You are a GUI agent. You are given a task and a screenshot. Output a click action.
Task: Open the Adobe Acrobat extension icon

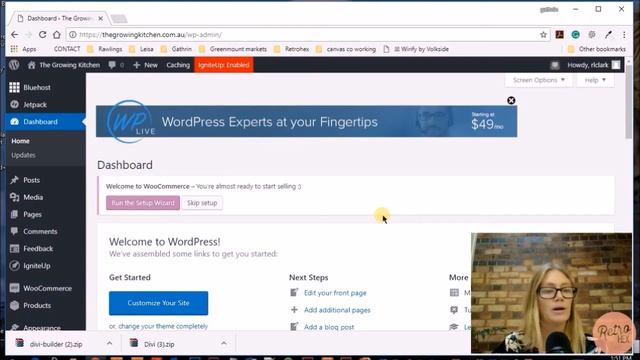(x=560, y=35)
